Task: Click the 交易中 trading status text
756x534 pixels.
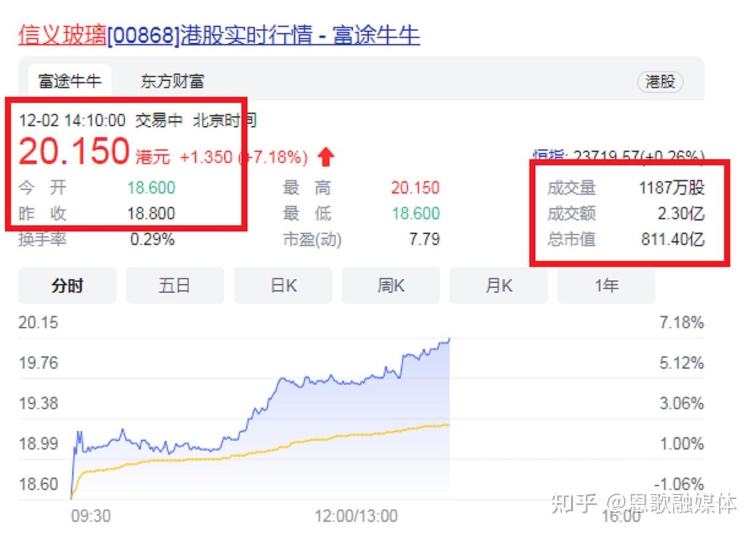Action: [159, 120]
